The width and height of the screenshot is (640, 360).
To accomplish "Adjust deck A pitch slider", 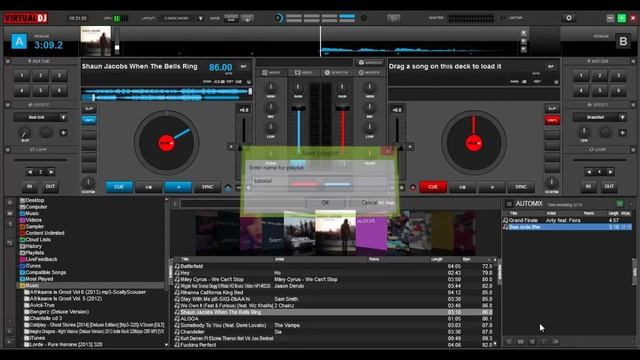I will (x=244, y=148).
